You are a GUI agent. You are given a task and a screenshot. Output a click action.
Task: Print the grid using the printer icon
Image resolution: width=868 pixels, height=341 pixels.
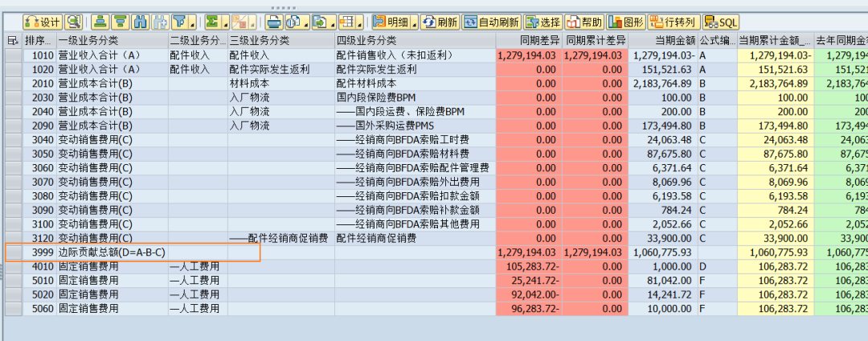point(273,23)
